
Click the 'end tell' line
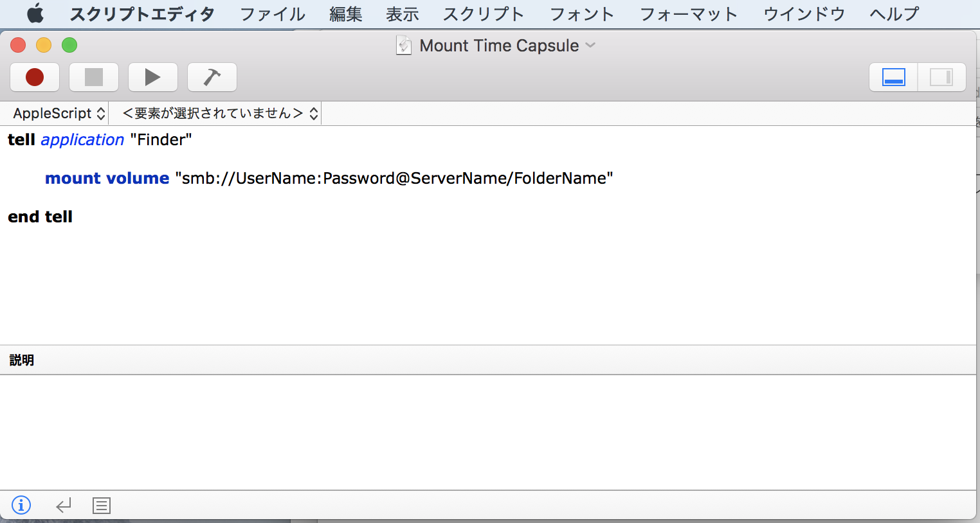point(40,217)
